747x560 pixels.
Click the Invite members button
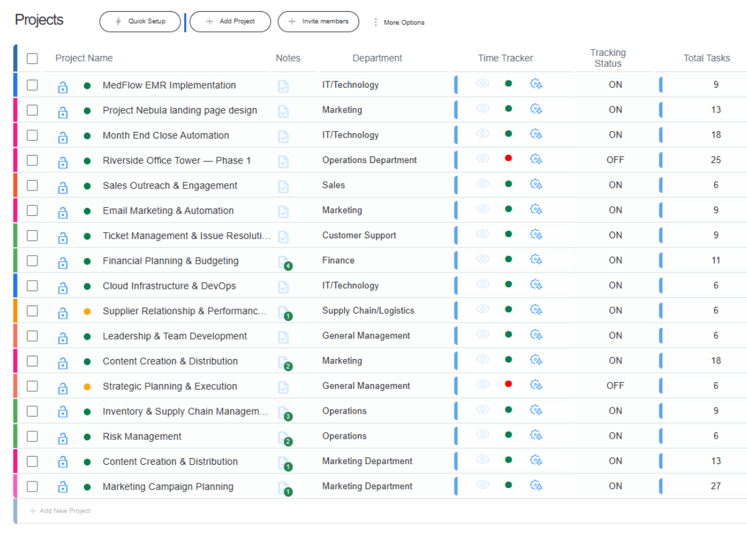(x=318, y=21)
